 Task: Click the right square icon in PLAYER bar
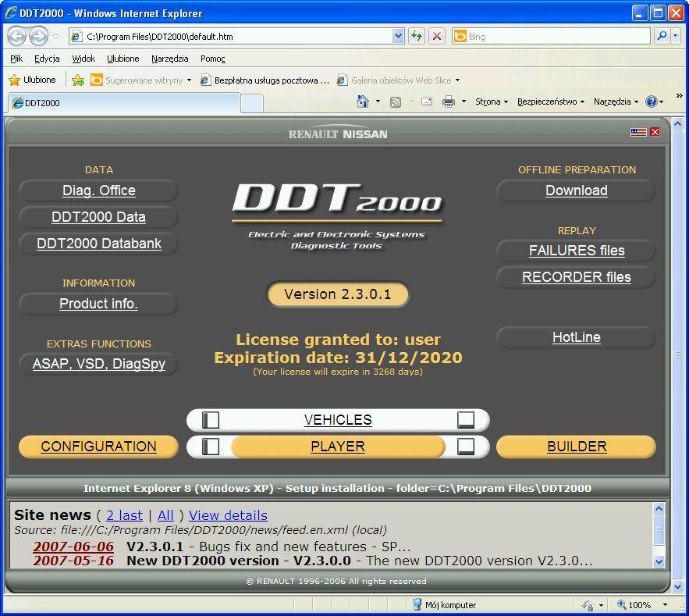(466, 447)
